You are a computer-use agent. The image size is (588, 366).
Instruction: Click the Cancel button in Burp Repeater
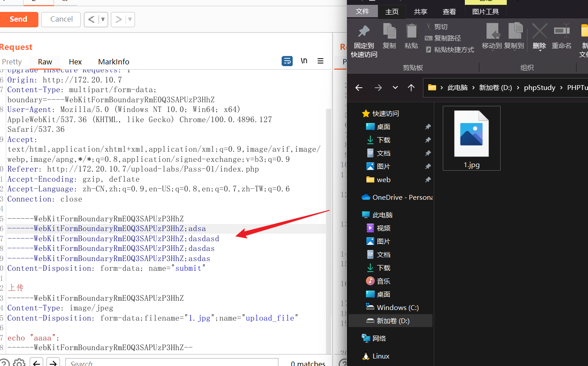pyautogui.click(x=61, y=19)
